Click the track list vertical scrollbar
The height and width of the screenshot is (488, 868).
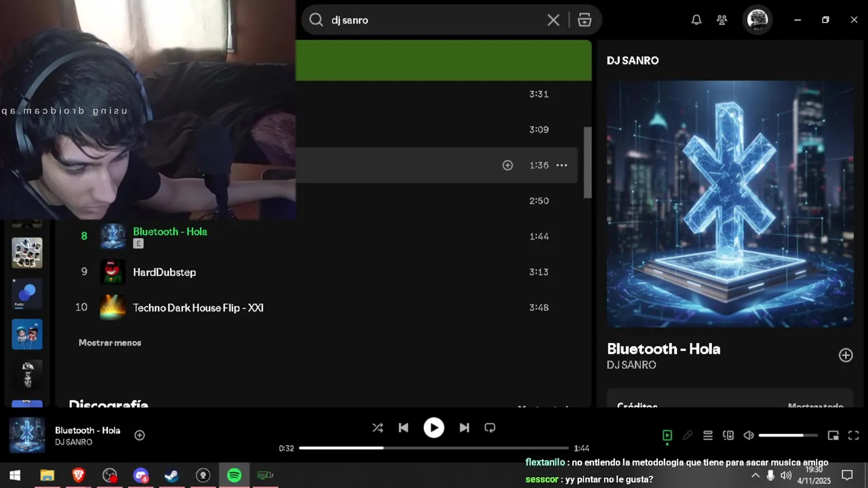pyautogui.click(x=587, y=163)
